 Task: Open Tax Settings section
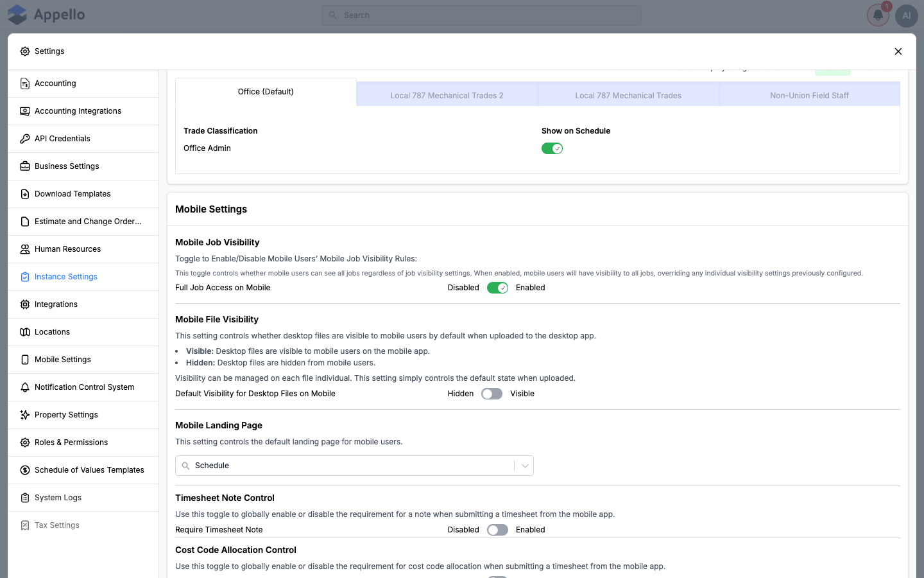83,525
